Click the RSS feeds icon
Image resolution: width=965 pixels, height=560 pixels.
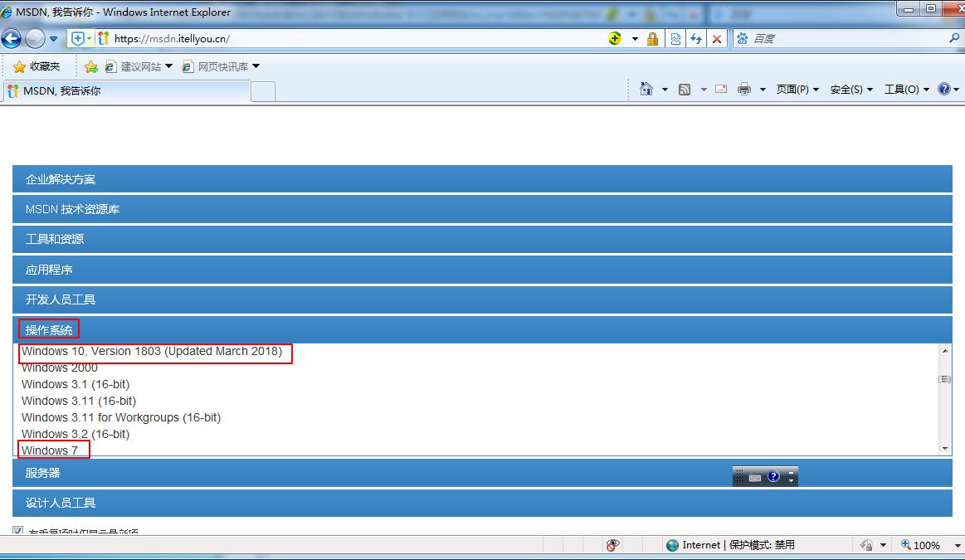685,90
